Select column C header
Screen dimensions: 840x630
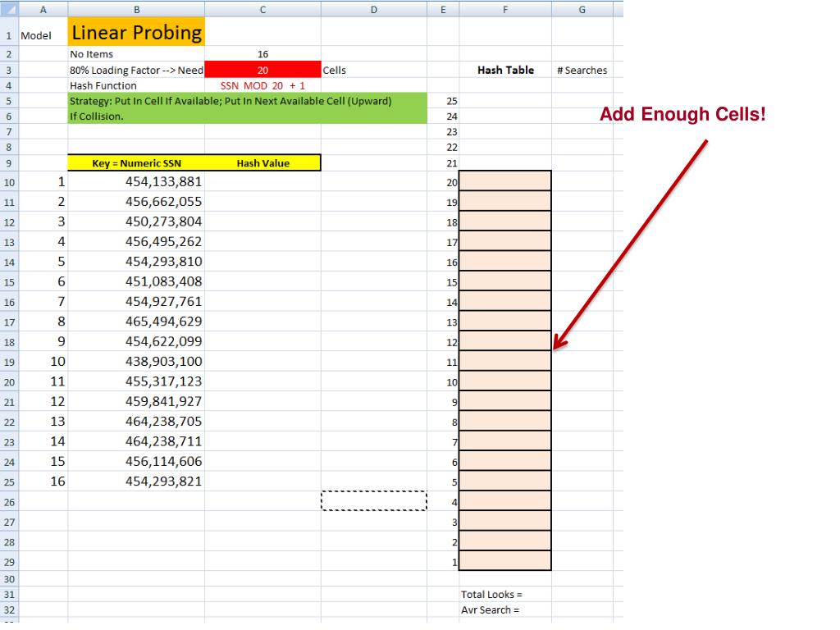tap(263, 9)
